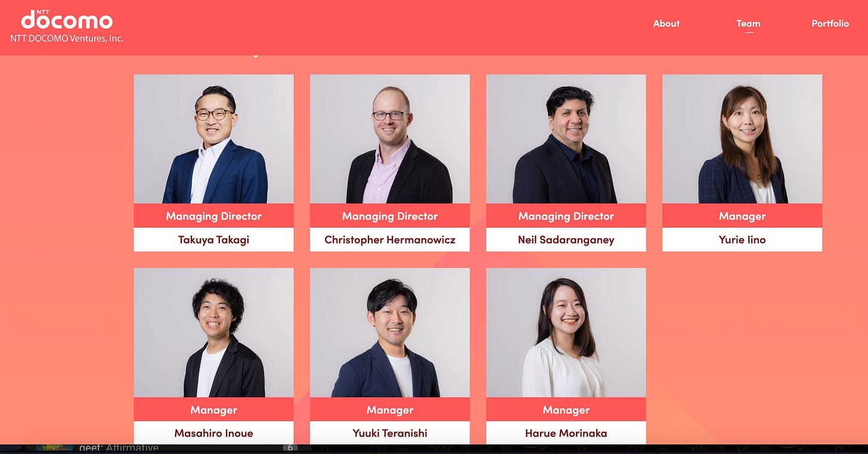This screenshot has height=454, width=868.
Task: Click the NTT docomo Ventures logo
Action: (x=67, y=26)
